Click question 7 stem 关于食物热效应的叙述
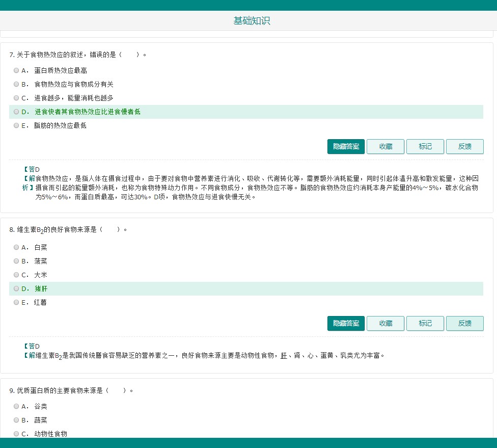 [77, 55]
